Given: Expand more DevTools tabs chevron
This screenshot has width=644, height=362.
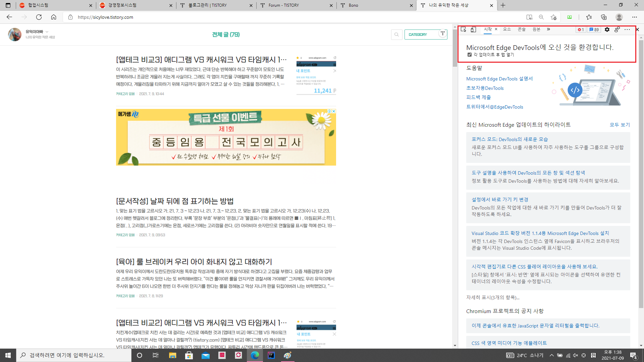Looking at the screenshot, I should click(x=548, y=29).
